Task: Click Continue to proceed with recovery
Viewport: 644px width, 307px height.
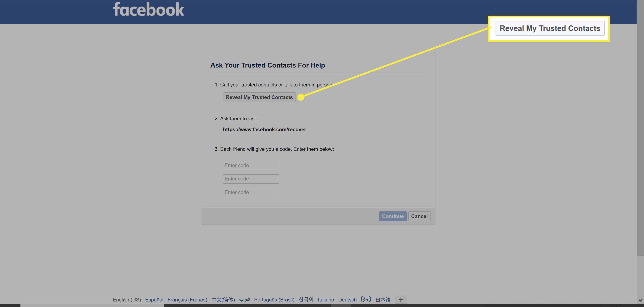Action: [x=393, y=216]
